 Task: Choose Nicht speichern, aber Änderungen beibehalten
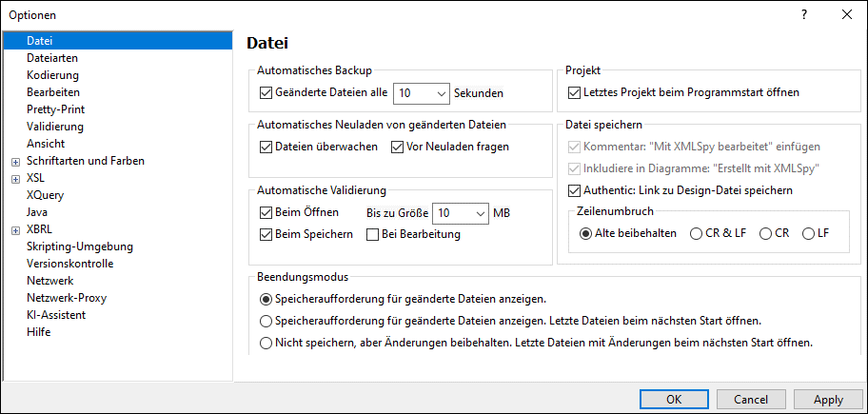point(266,343)
